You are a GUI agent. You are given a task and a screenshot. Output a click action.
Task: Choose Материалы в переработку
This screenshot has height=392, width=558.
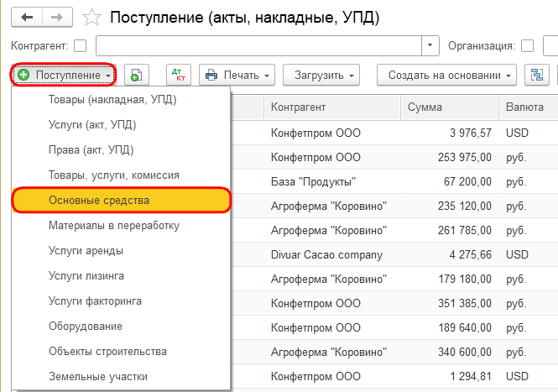click(121, 226)
